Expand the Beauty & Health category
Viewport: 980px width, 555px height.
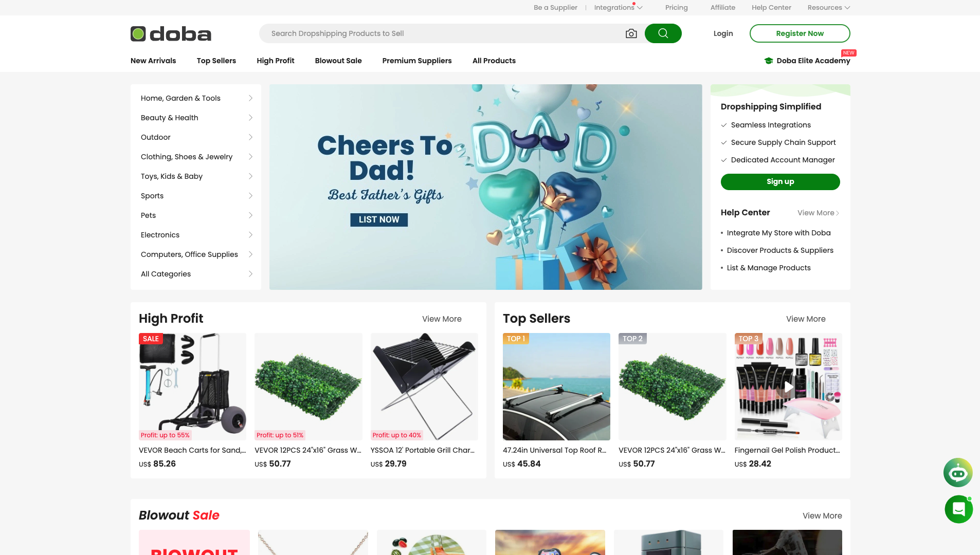point(196,118)
